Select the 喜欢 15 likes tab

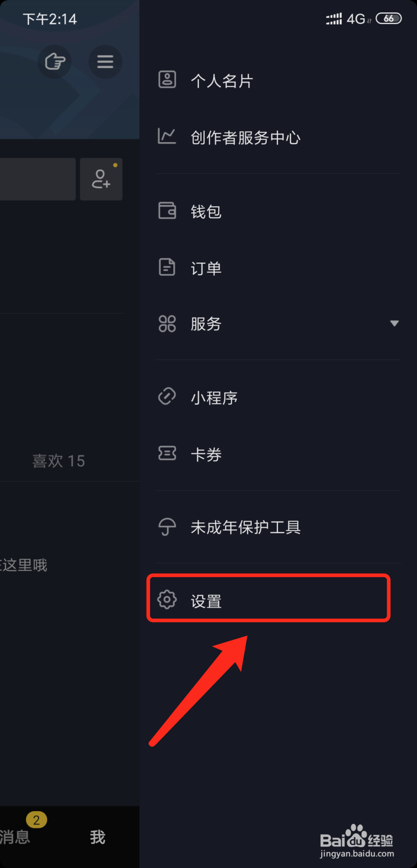click(x=59, y=461)
